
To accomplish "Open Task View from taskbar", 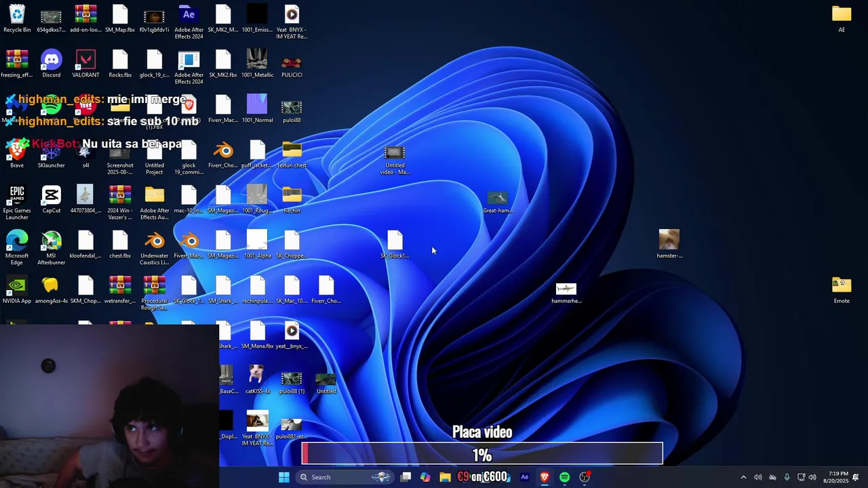I will pos(406,477).
